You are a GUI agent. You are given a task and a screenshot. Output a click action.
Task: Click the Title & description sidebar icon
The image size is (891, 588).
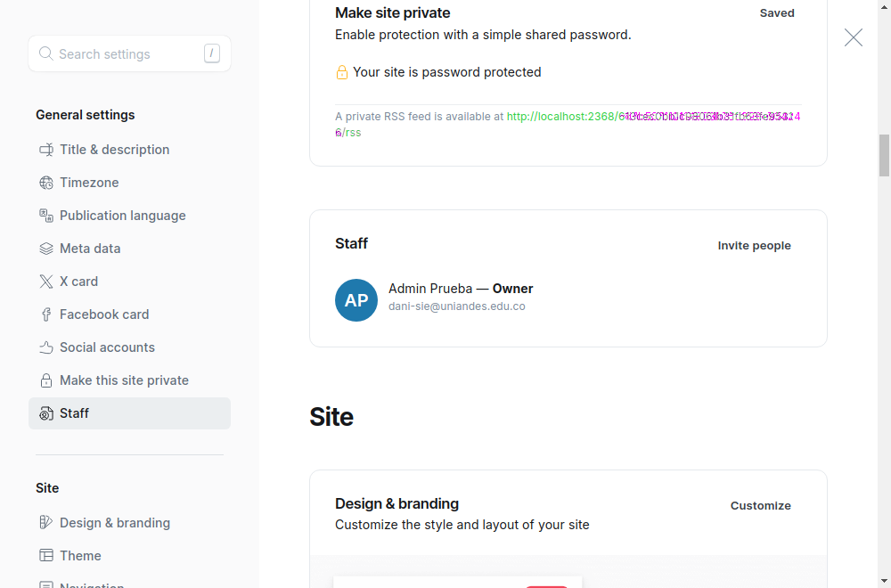click(46, 150)
